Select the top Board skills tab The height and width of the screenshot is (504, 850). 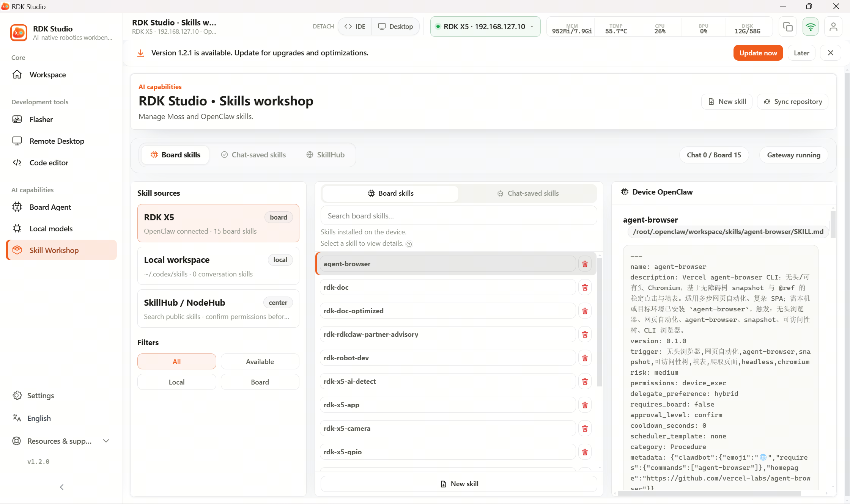(175, 155)
